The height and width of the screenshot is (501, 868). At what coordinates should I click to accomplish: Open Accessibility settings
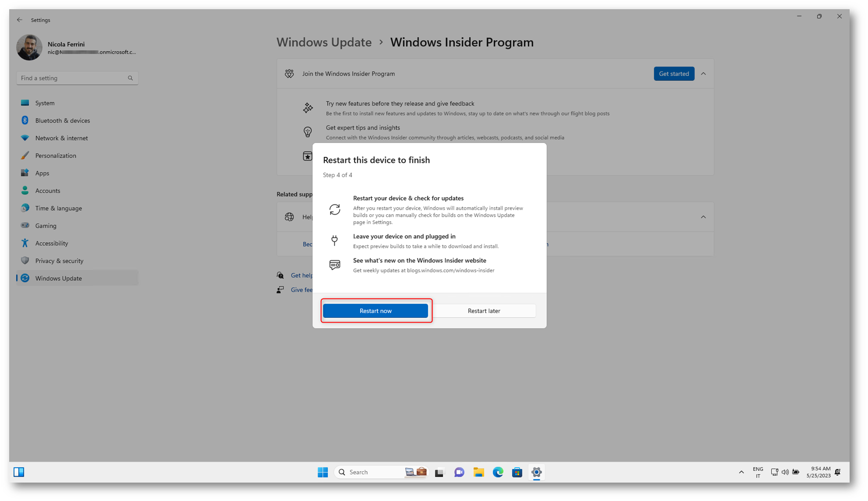click(x=52, y=243)
